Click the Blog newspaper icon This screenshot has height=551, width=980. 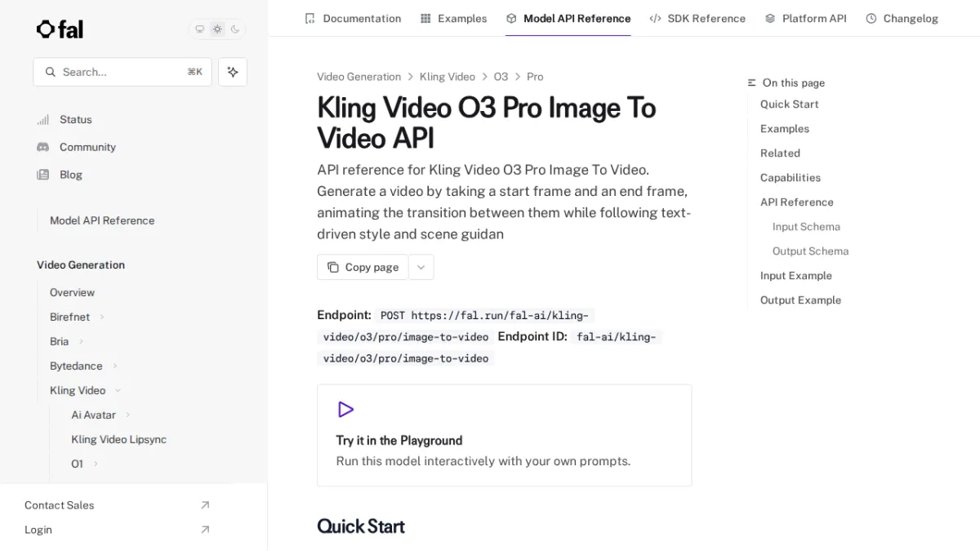[43, 175]
